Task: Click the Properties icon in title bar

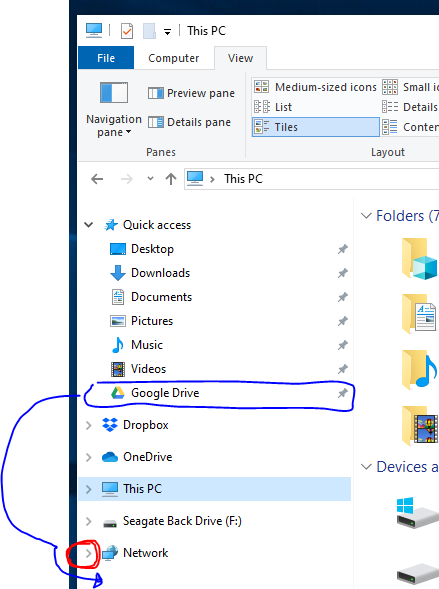Action: [x=127, y=31]
